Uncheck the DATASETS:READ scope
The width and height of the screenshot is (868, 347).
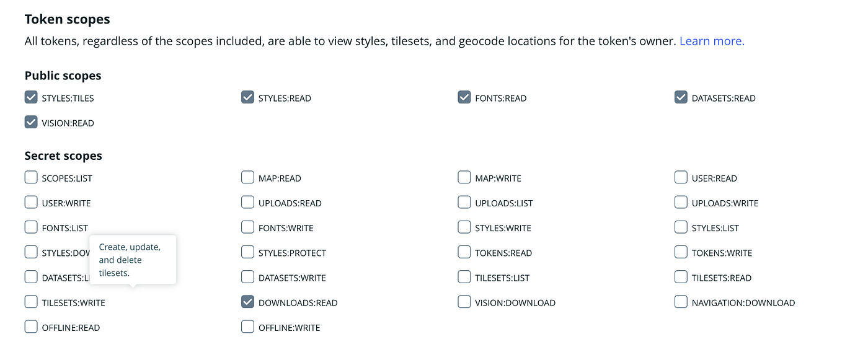click(681, 97)
